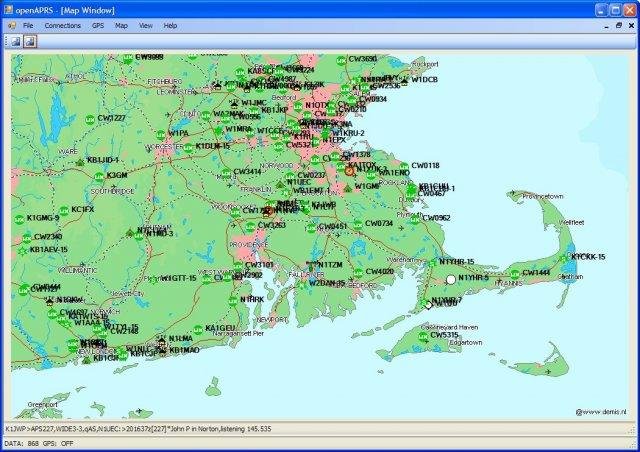Click the first map toolbar icon
This screenshot has height=452, width=640.
16,41
